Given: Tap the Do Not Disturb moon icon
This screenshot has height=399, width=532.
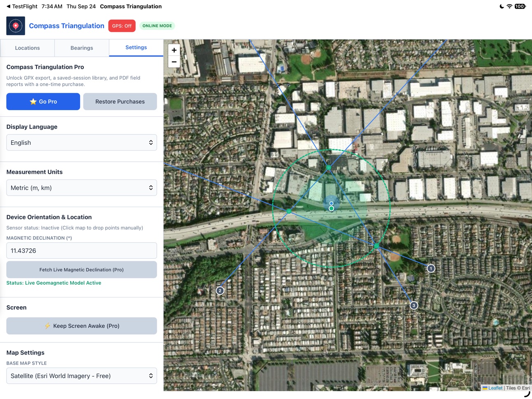Looking at the screenshot, I should tap(501, 6).
